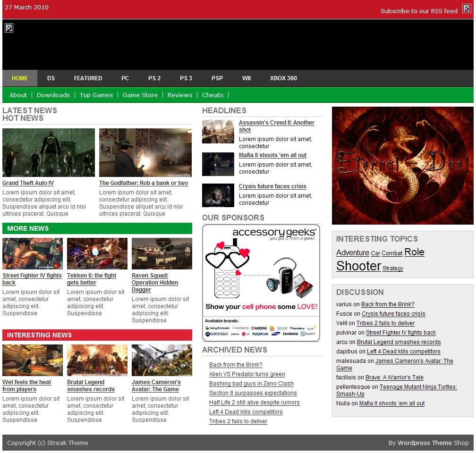Open Reviews in the green menu

pos(180,95)
